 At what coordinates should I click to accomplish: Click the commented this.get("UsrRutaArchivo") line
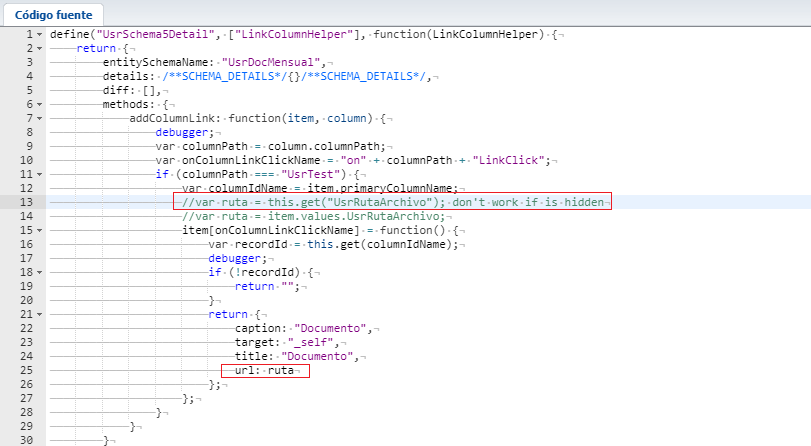point(393,202)
